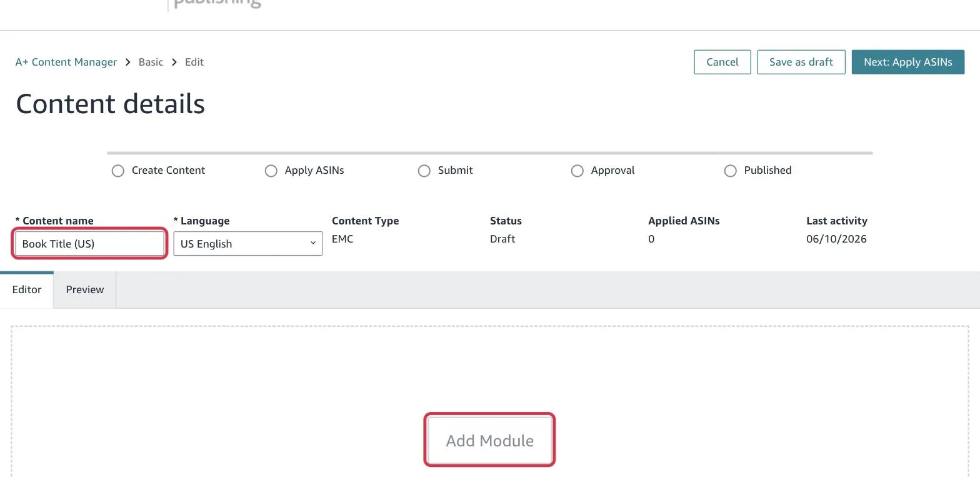This screenshot has width=980, height=477.
Task: Select the Submit step radio button
Action: pyautogui.click(x=424, y=171)
